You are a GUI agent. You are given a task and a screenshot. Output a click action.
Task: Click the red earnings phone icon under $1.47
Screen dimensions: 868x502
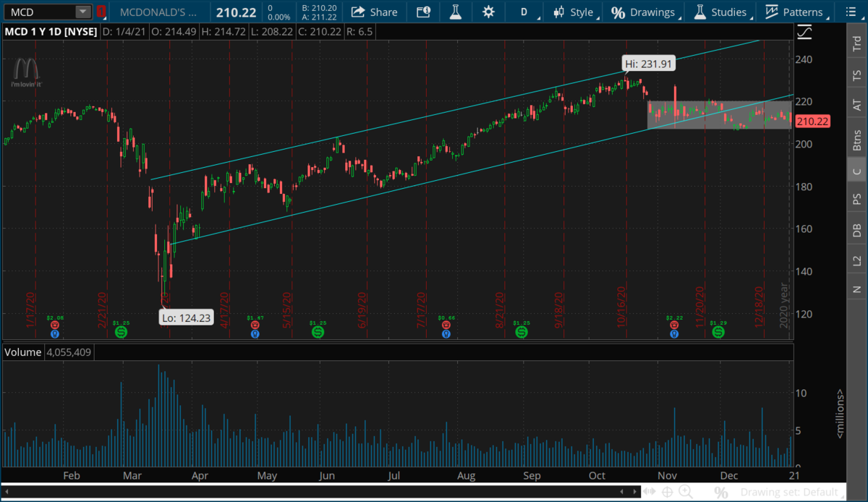pos(255,326)
